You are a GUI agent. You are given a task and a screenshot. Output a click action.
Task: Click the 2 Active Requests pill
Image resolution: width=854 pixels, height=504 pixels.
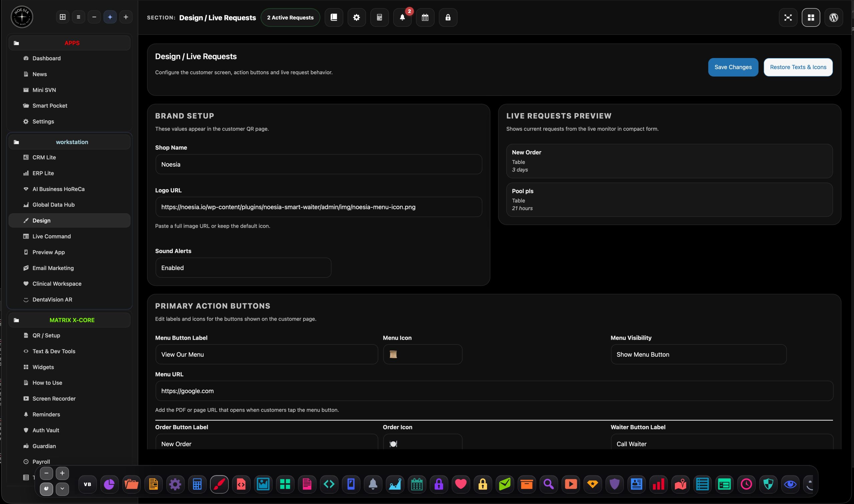point(290,17)
